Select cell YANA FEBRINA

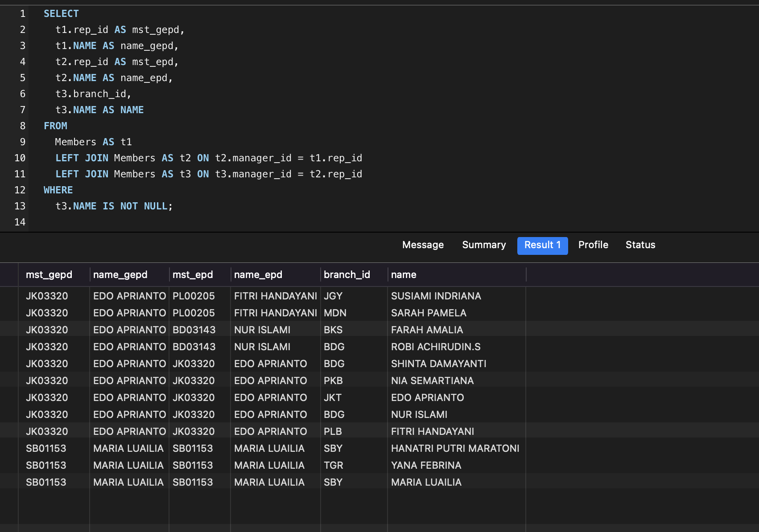pos(426,466)
